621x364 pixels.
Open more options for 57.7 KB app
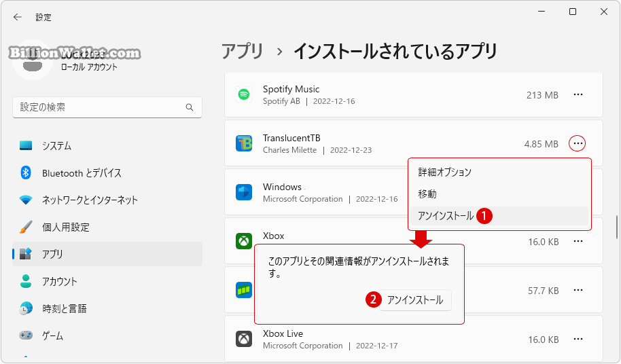(578, 291)
